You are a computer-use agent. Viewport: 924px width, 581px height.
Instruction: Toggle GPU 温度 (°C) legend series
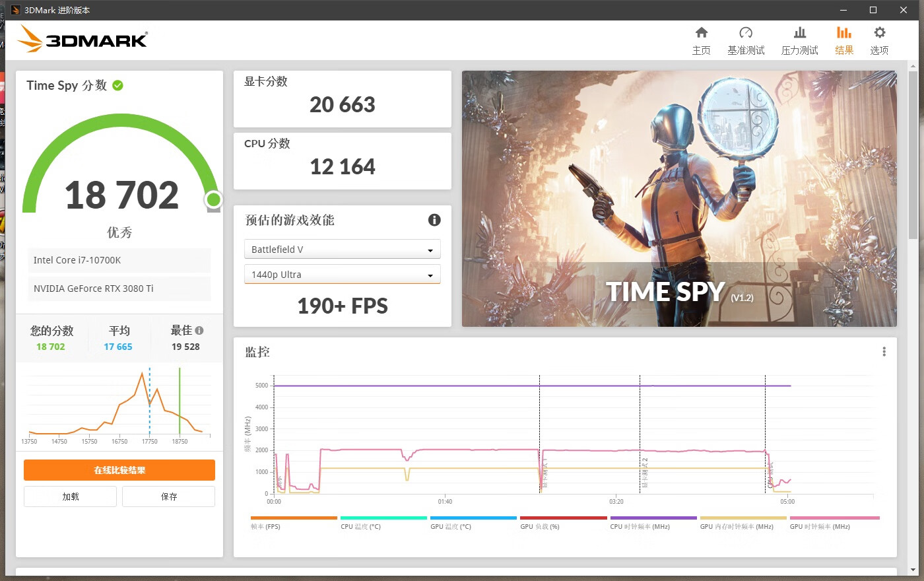click(x=473, y=523)
